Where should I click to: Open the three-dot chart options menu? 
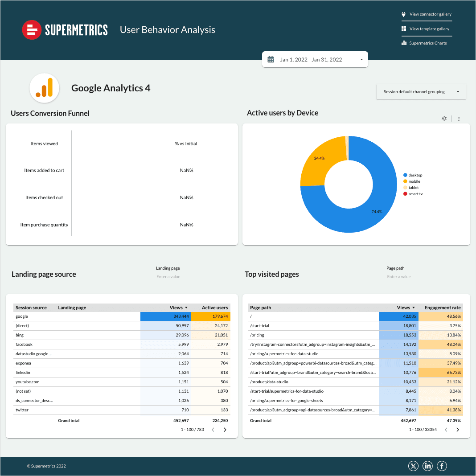(x=459, y=119)
